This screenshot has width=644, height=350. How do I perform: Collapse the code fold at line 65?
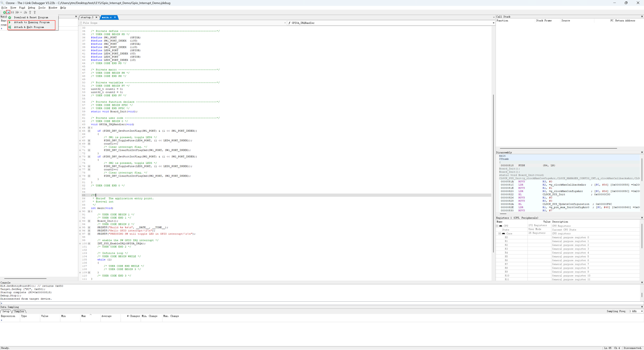89,131
